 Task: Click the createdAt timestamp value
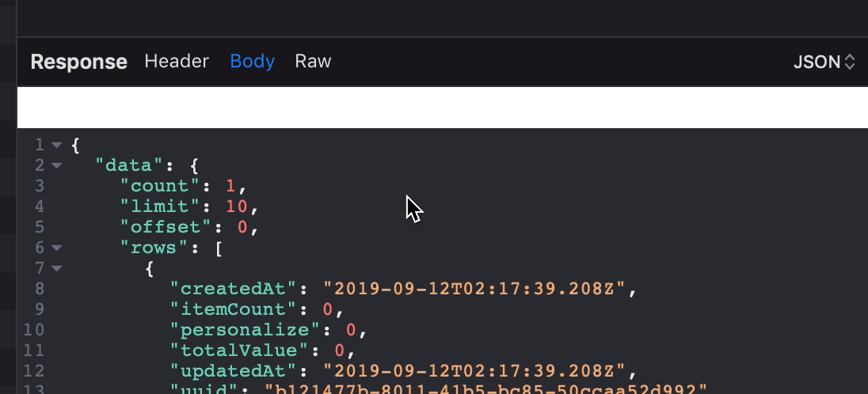coord(474,288)
